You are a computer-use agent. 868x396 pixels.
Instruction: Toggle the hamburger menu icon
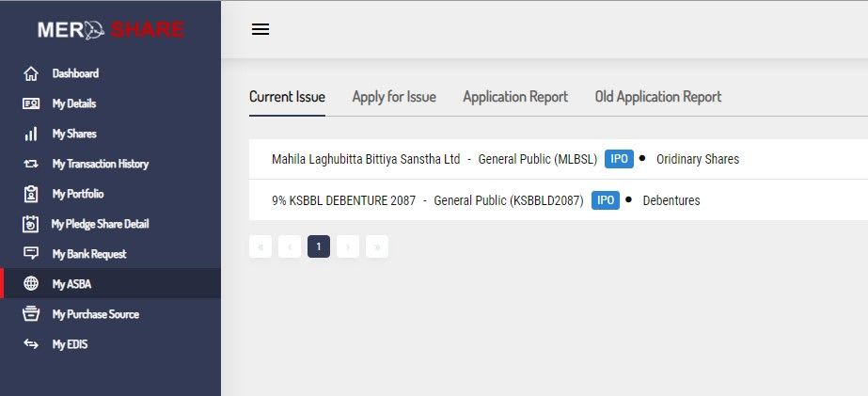click(x=260, y=29)
